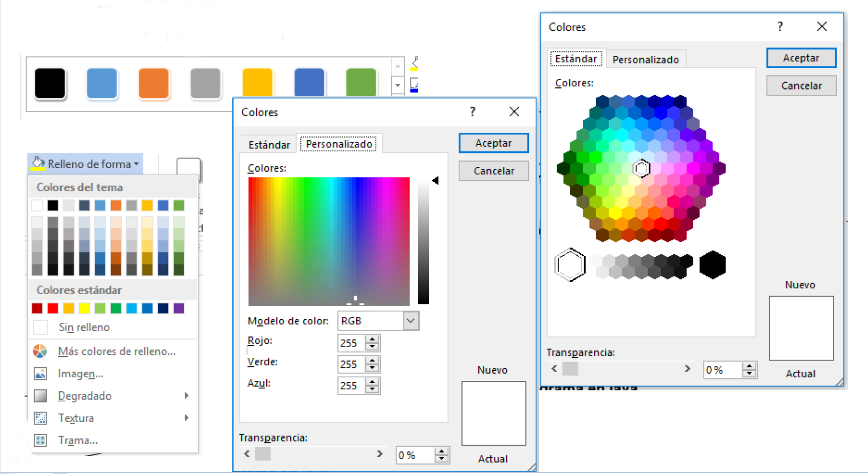Open Modelo de color RGB dropdown

coord(411,321)
